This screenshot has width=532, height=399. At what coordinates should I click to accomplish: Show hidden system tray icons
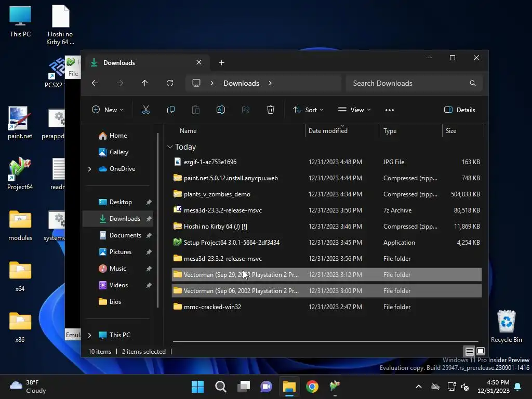pos(419,387)
